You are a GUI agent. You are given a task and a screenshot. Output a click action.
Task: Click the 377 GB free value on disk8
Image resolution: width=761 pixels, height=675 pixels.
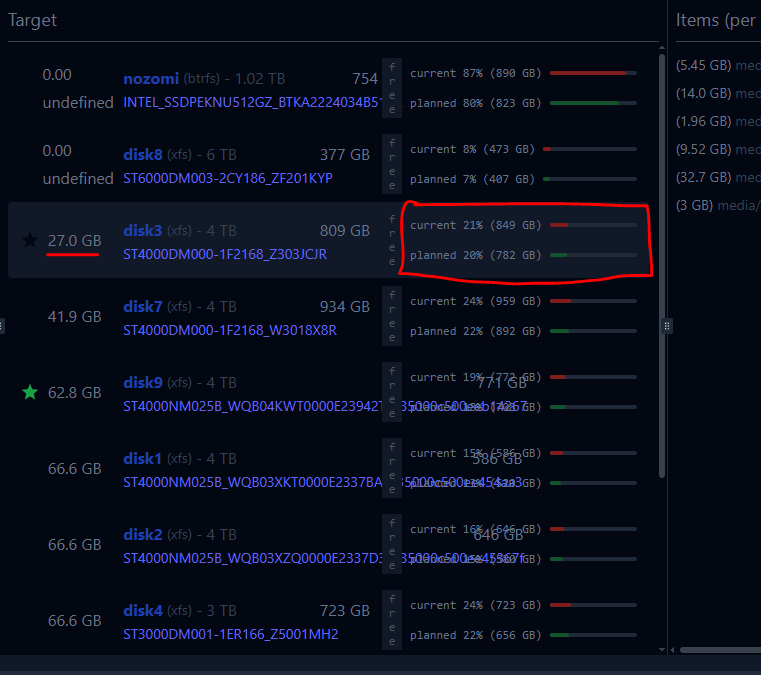tap(345, 155)
